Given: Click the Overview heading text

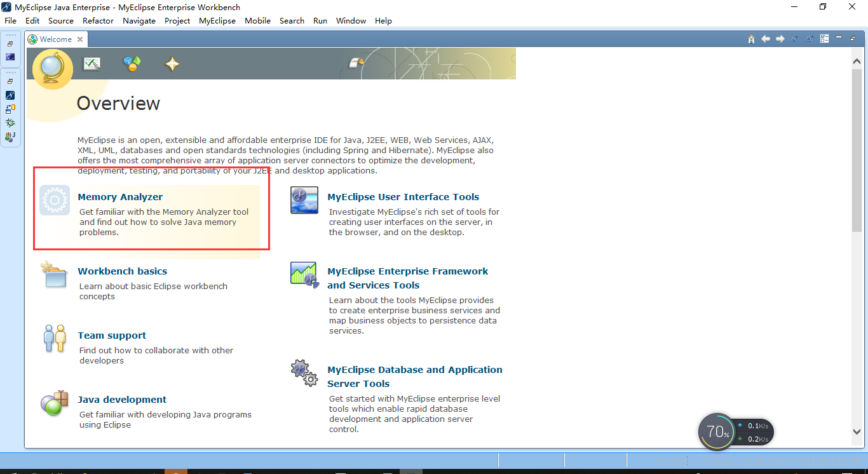Looking at the screenshot, I should pos(119,104).
